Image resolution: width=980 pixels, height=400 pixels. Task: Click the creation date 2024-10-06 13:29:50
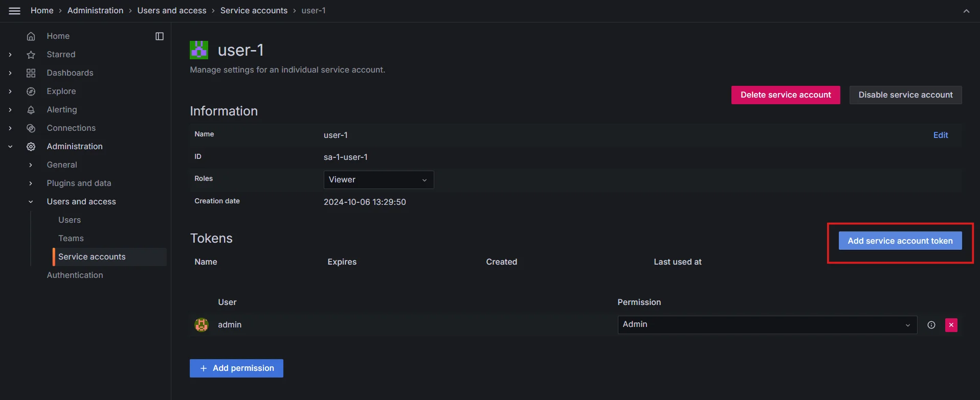pos(365,202)
